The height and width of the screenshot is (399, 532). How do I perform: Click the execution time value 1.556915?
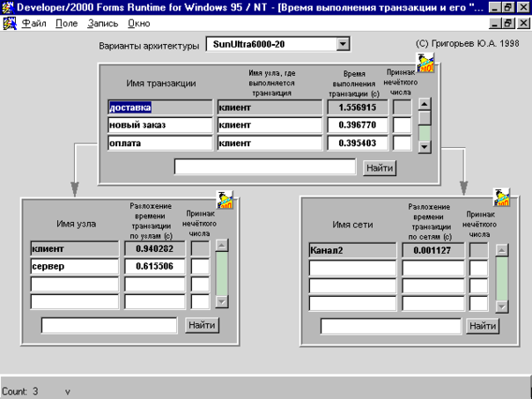[x=358, y=107]
